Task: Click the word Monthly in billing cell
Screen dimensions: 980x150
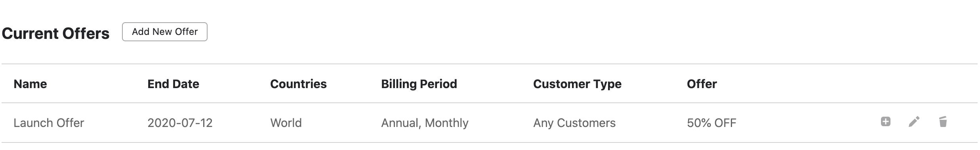Action: click(x=446, y=123)
